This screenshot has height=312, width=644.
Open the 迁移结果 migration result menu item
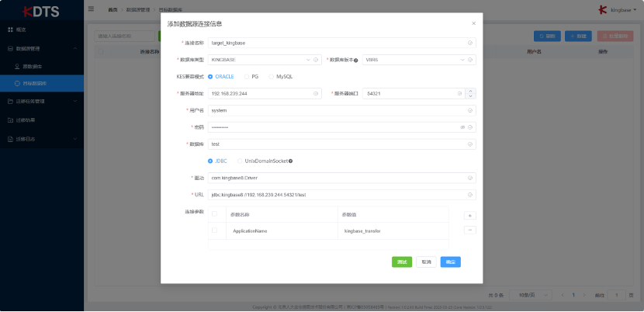tap(42, 120)
